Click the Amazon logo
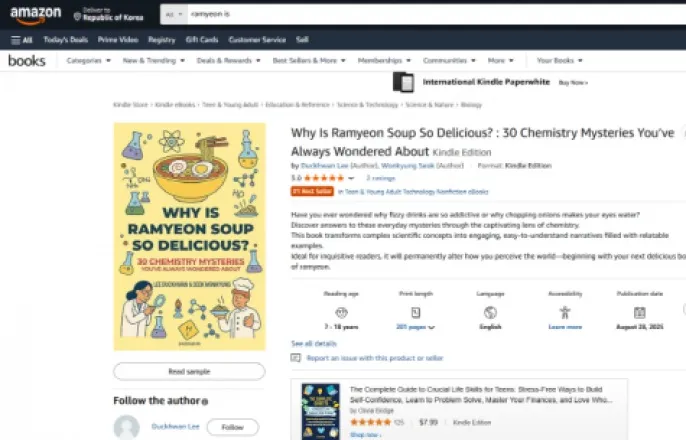Viewport: 686px width, 440px height. [35, 15]
